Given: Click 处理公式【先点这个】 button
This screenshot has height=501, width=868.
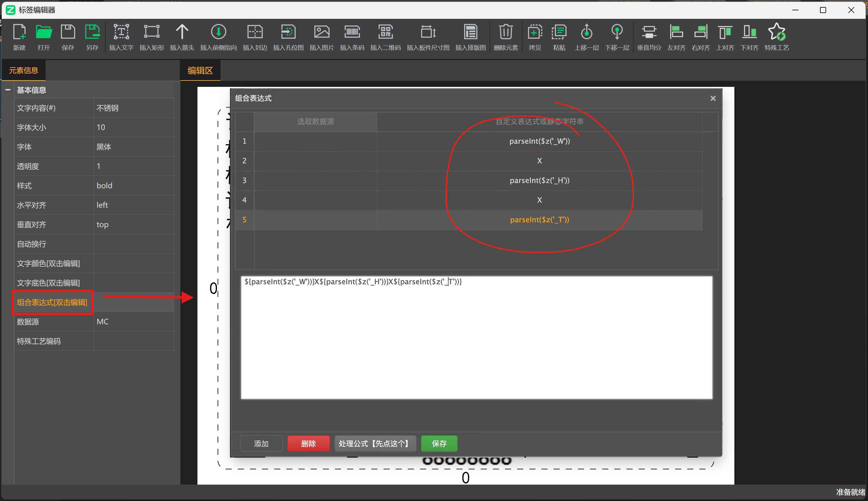Looking at the screenshot, I should [x=375, y=444].
